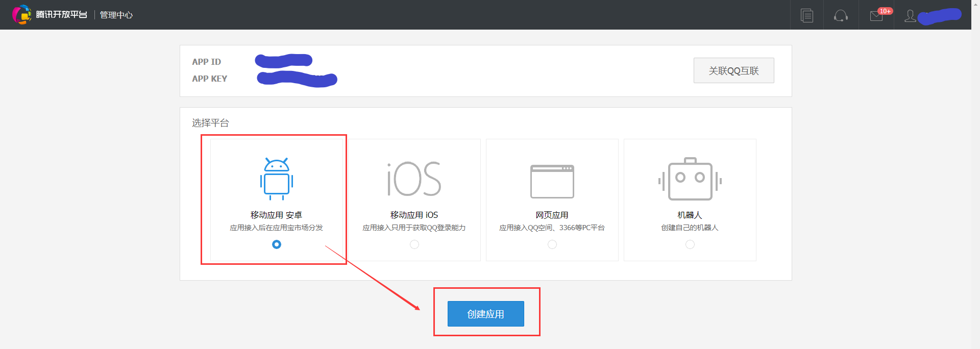
Task: Open the documentation icon in header
Action: 807,15
